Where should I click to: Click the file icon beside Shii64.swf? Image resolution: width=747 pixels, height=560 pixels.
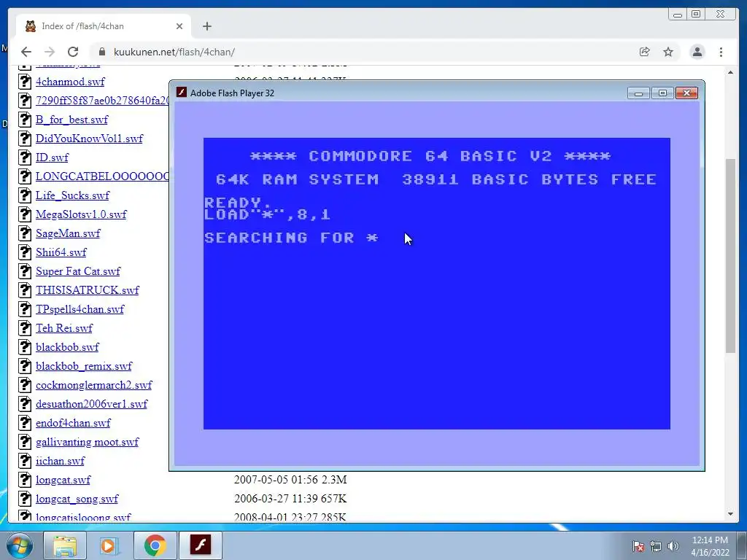coord(25,252)
